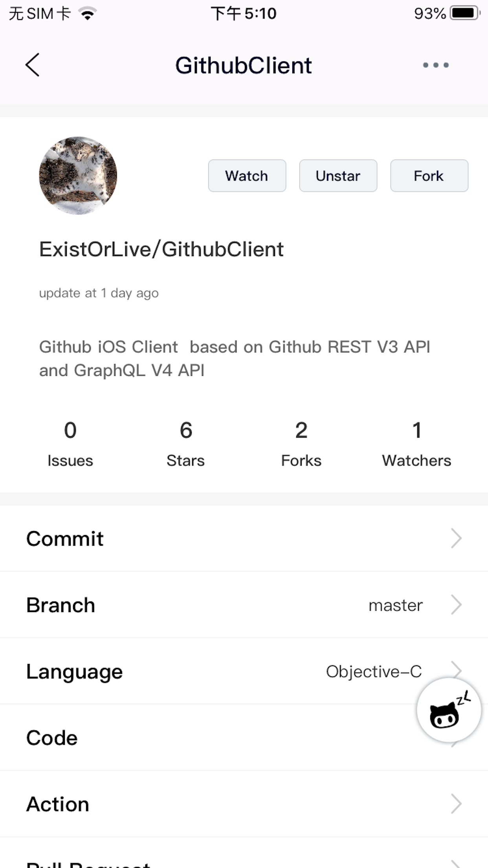Tap the GithubClient navigation title

pyautogui.click(x=244, y=65)
